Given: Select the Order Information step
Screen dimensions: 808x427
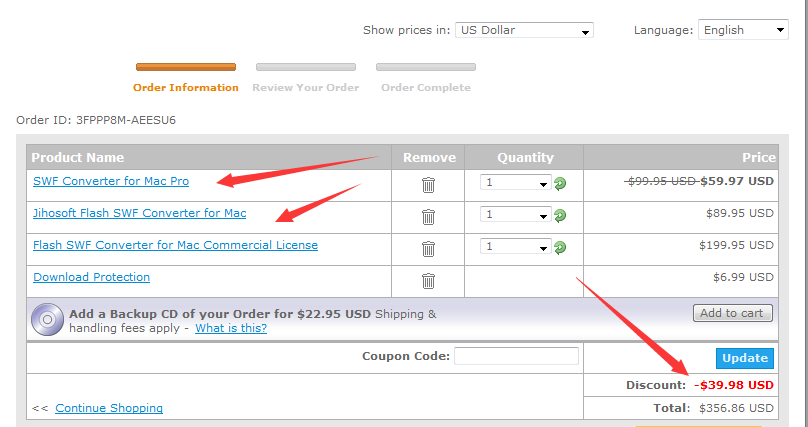Looking at the screenshot, I should coord(186,88).
